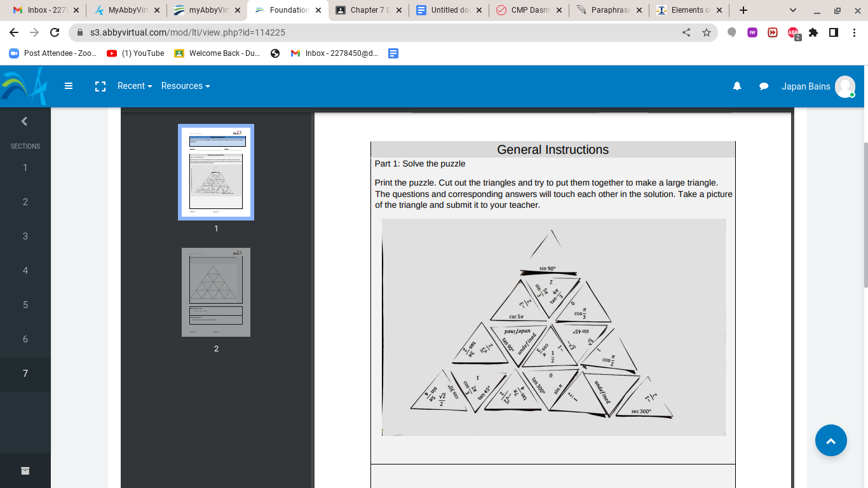Click the Abby Virtual logo
Viewport: 868px width, 488px height.
click(x=24, y=86)
